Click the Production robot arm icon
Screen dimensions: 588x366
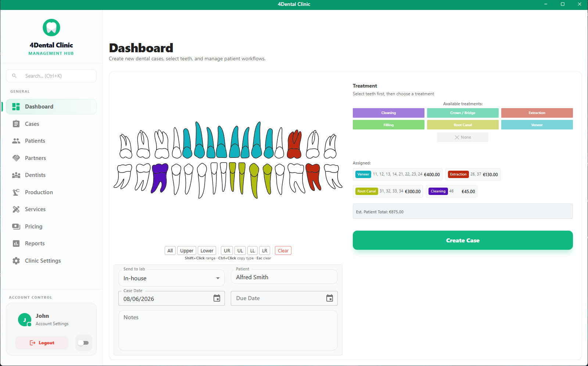[16, 192]
